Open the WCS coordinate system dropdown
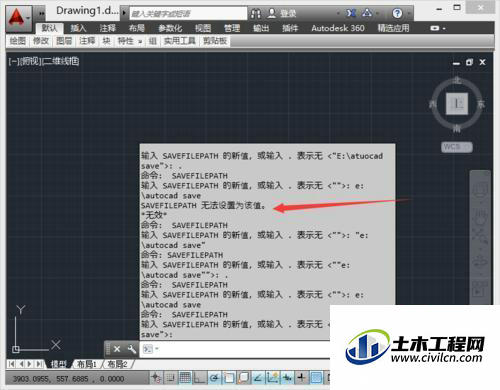500x390 pixels. click(x=457, y=147)
